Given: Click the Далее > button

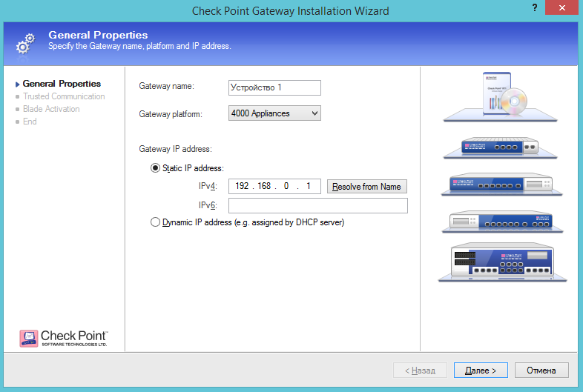Looking at the screenshot, I should tap(481, 371).
